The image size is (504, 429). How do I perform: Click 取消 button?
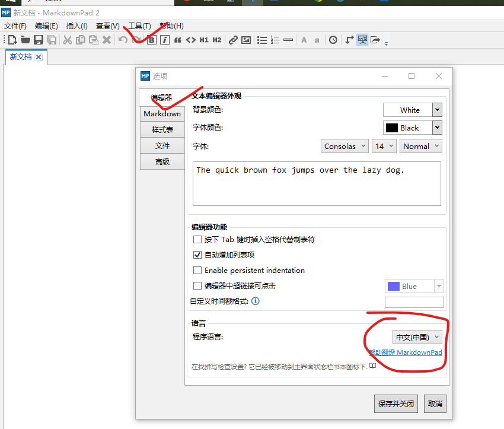coord(435,404)
